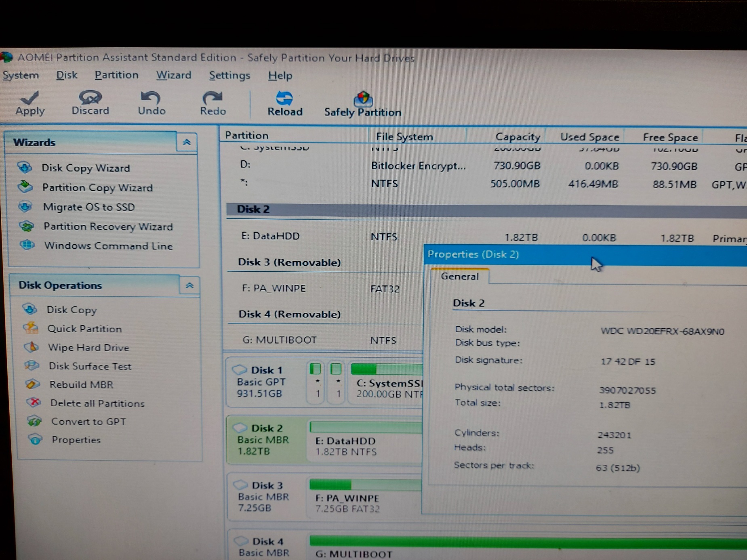Click the Disk 1 drive icon in disk map
Image resolution: width=747 pixels, height=560 pixels.
coord(239,369)
